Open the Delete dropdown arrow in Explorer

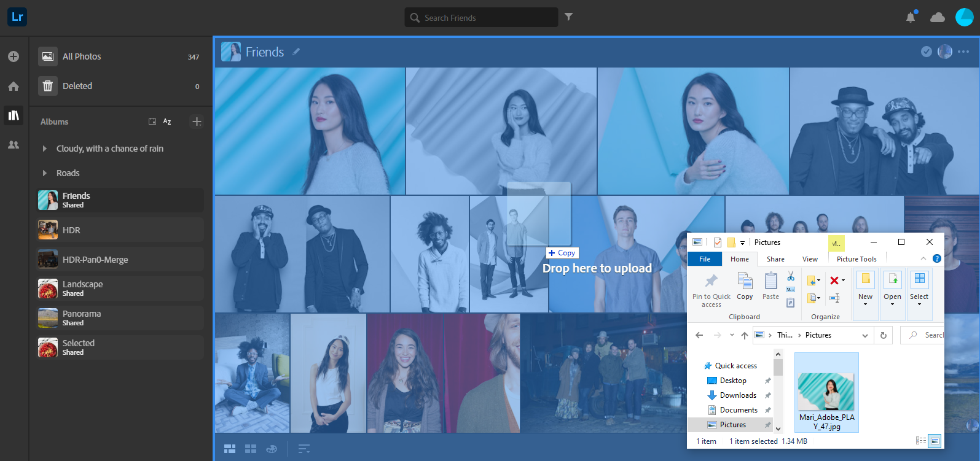[x=843, y=281]
